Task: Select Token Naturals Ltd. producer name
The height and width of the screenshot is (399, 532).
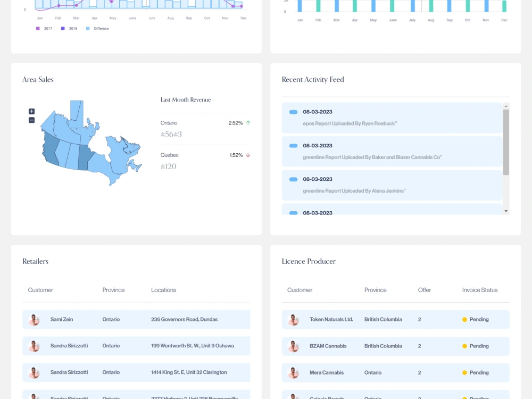Action: tap(331, 319)
